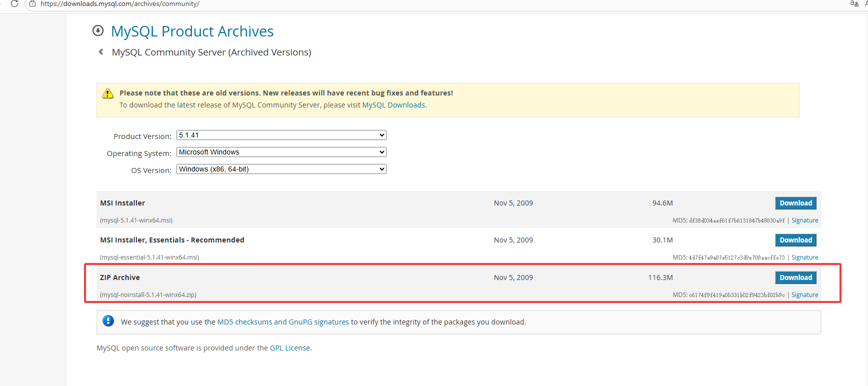Open Signature link for MSI Installer

tap(804, 220)
